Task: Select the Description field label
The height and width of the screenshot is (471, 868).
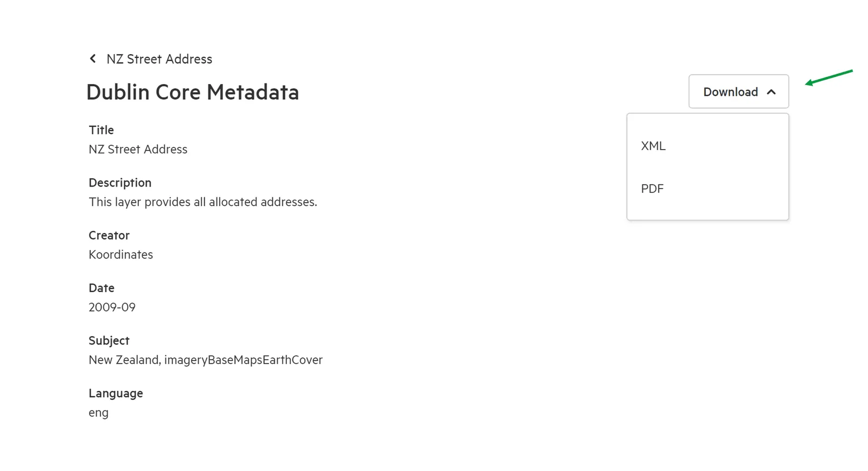Action: pos(120,183)
